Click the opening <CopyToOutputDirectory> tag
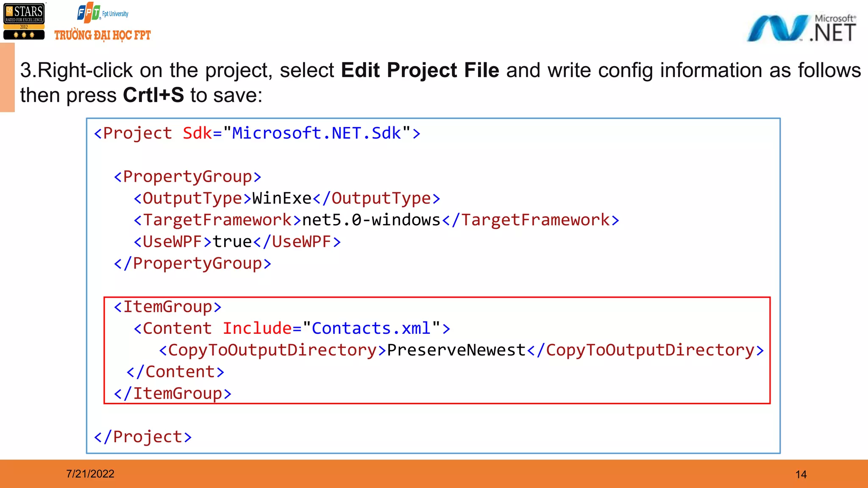Image resolution: width=868 pixels, height=488 pixels. (x=273, y=350)
